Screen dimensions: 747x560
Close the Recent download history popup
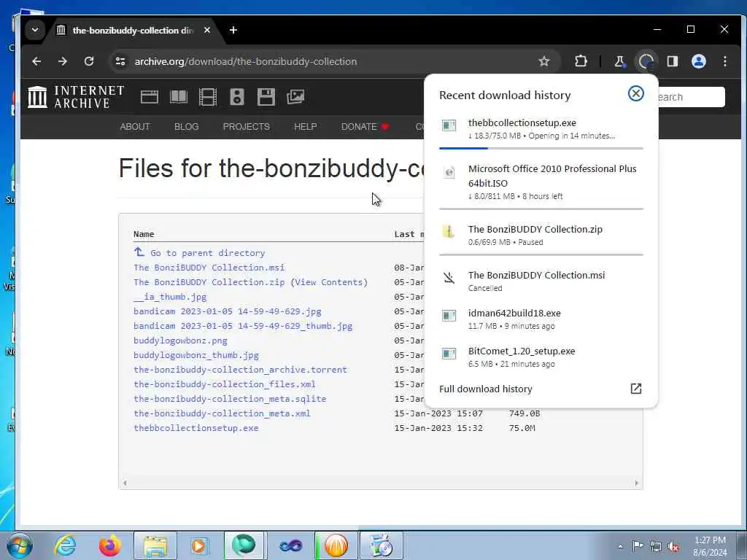[635, 93]
